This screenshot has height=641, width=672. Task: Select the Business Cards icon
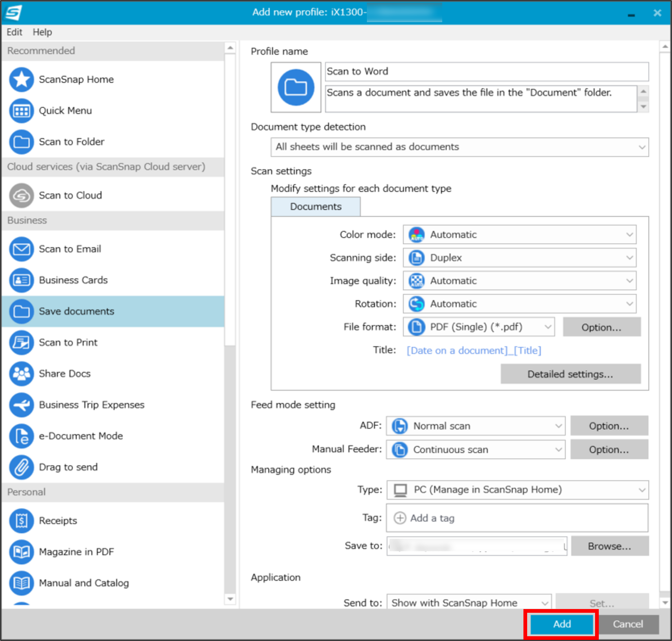point(21,280)
